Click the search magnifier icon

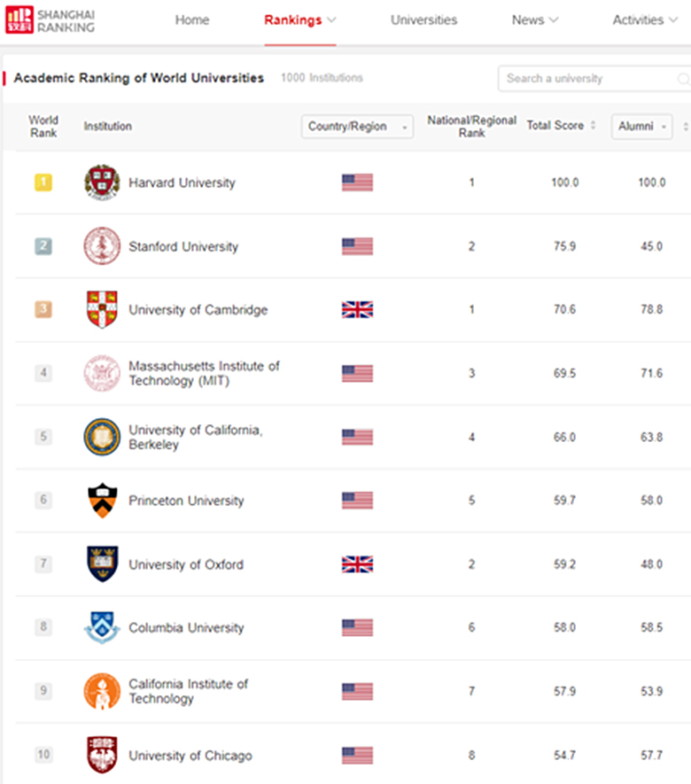[683, 79]
